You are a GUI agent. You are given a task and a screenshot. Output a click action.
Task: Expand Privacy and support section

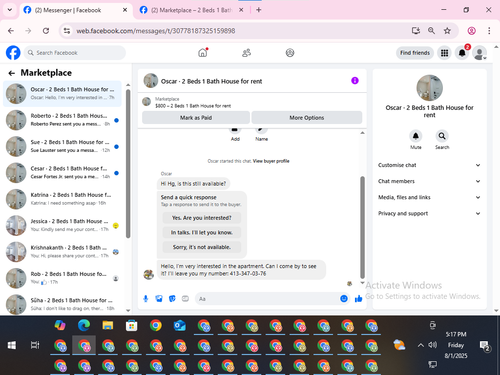click(x=429, y=213)
